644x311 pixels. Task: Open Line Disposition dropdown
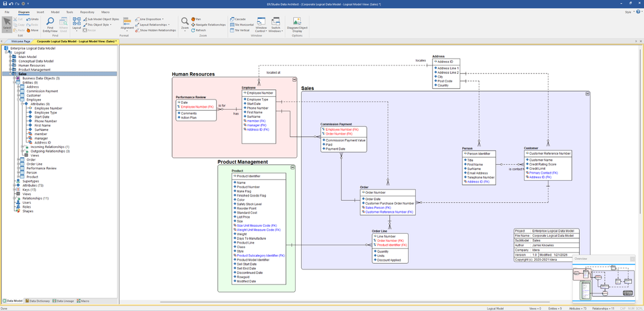pos(150,19)
